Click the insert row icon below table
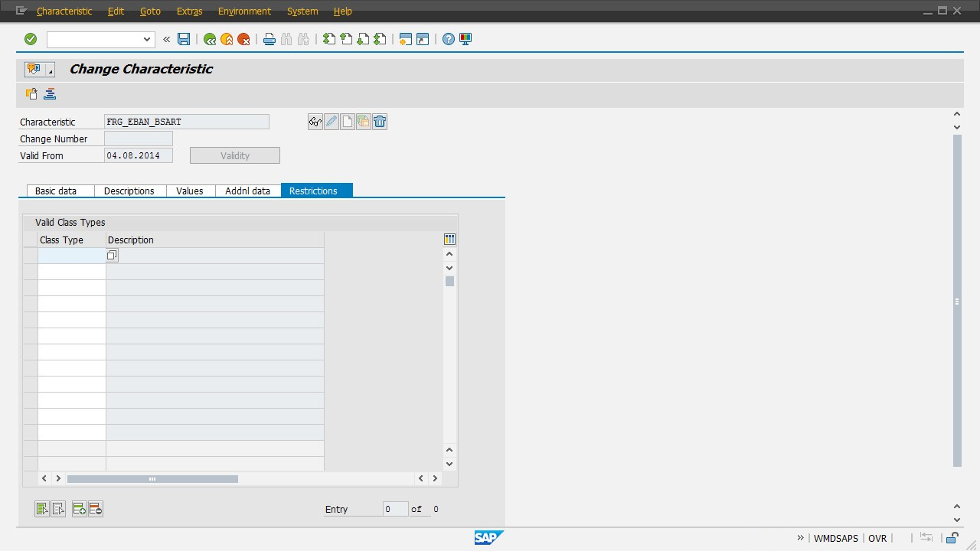Viewport: 980px width, 551px height. click(x=79, y=509)
